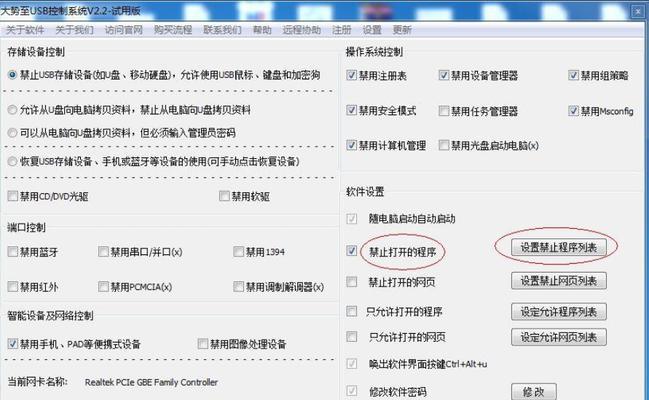649x400 pixels.
Task: Open the 远程协助 menu item
Action: 301,30
